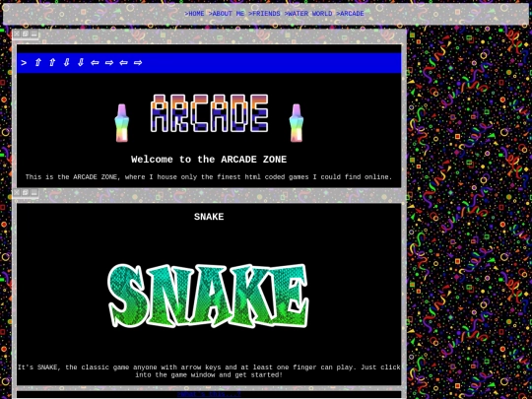
Task: Click the rainbow bottle right of ARCADE logo
Action: (297, 123)
